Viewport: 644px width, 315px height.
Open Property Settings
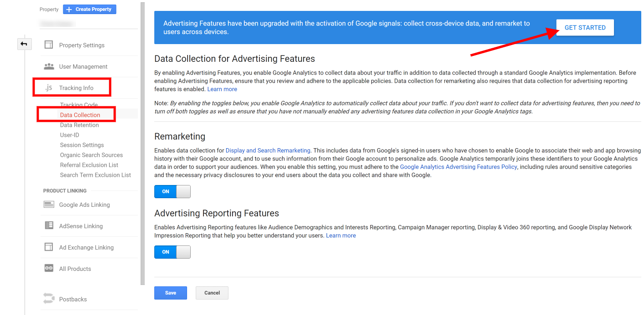coord(82,45)
